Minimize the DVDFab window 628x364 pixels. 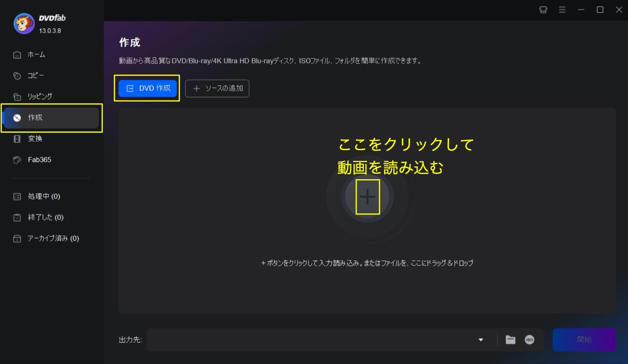coord(581,10)
